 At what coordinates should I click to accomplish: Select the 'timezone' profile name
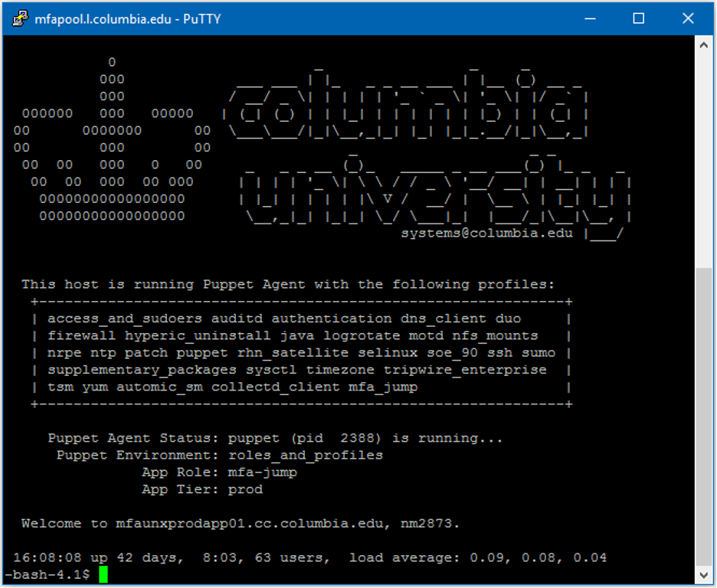[x=340, y=370]
